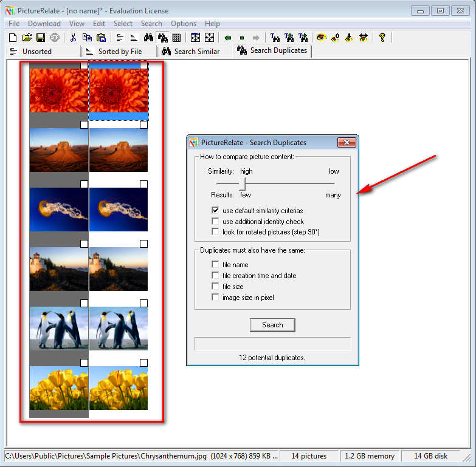Click the Paste clipboard icon
The width and height of the screenshot is (476, 467).
tap(102, 38)
